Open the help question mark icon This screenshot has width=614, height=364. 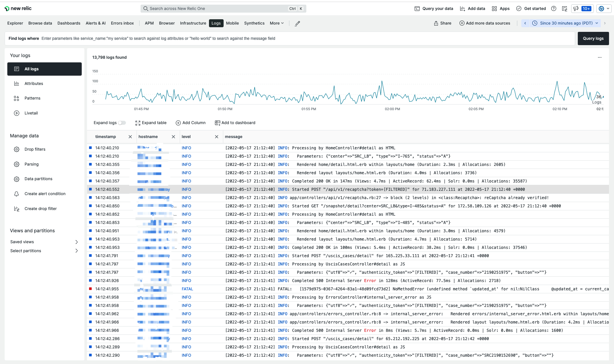tap(554, 9)
